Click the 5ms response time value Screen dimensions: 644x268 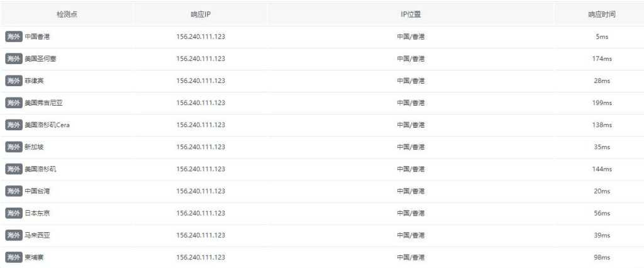point(602,36)
